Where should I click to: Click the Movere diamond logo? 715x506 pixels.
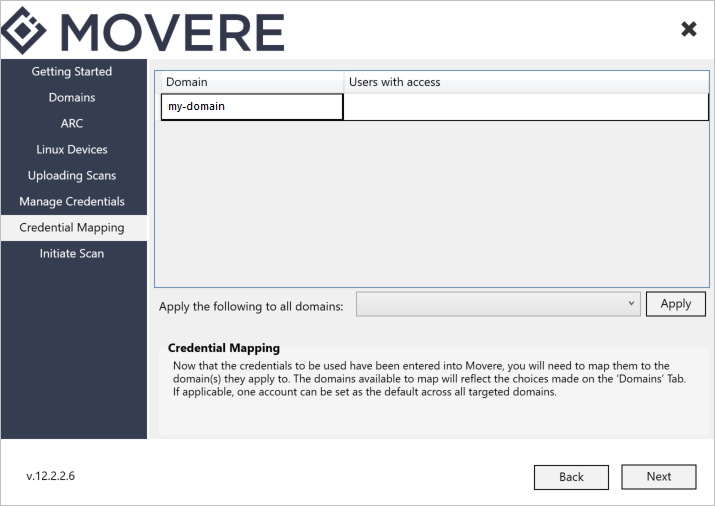click(24, 31)
